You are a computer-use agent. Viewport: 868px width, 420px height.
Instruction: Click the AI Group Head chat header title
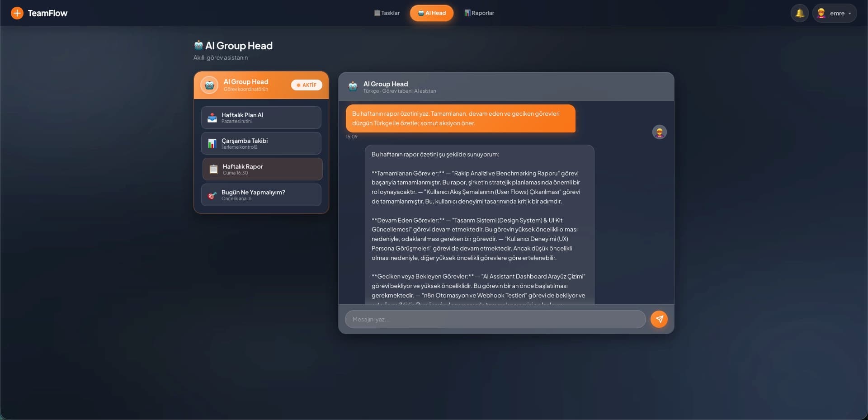(x=386, y=84)
